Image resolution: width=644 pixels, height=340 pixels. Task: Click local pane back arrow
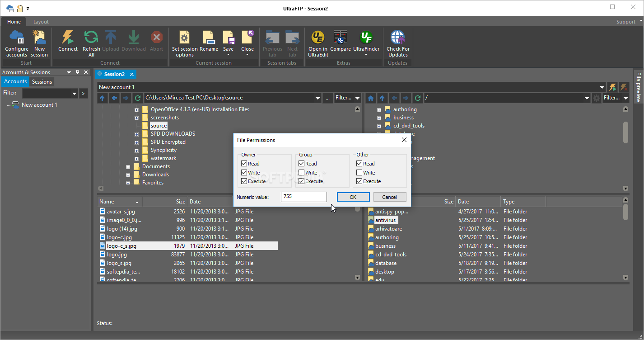114,98
